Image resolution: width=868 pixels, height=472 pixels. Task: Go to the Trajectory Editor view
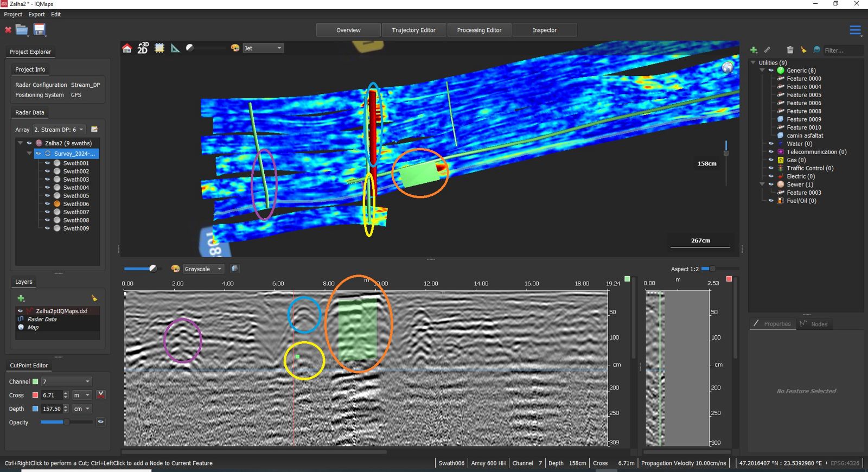pos(413,30)
